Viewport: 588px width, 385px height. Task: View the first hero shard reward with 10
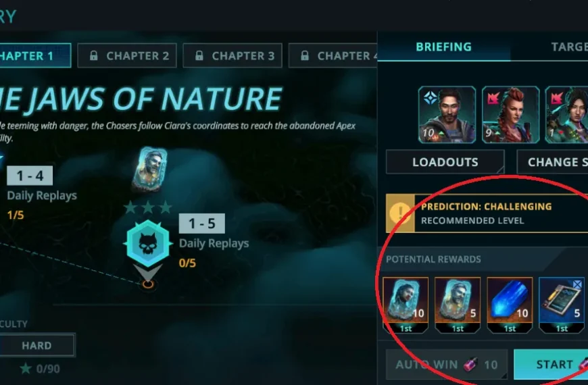pos(406,305)
